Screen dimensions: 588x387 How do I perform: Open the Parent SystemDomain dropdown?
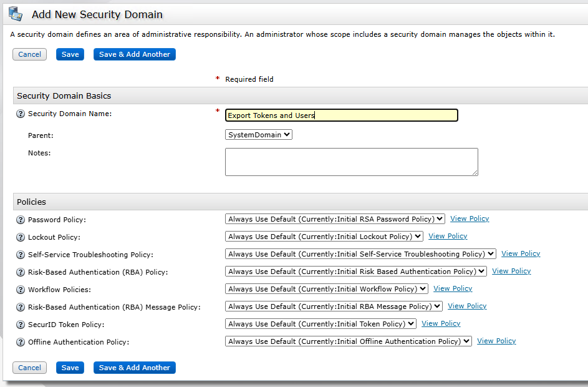pos(258,134)
